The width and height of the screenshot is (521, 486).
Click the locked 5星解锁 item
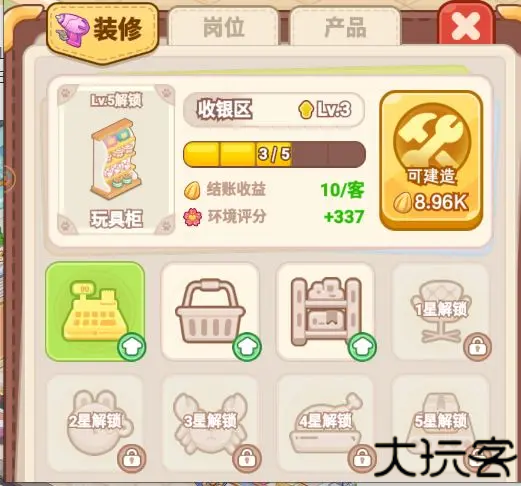(x=441, y=423)
